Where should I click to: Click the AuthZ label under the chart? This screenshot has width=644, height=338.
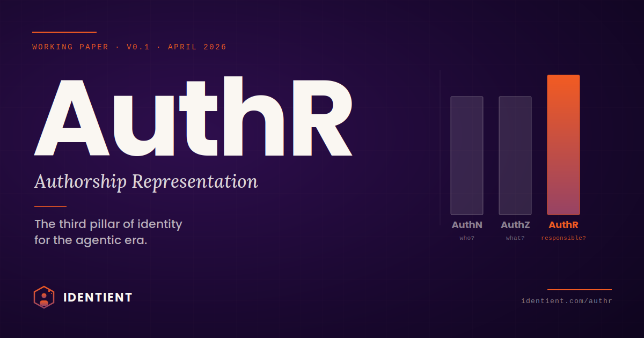click(515, 225)
